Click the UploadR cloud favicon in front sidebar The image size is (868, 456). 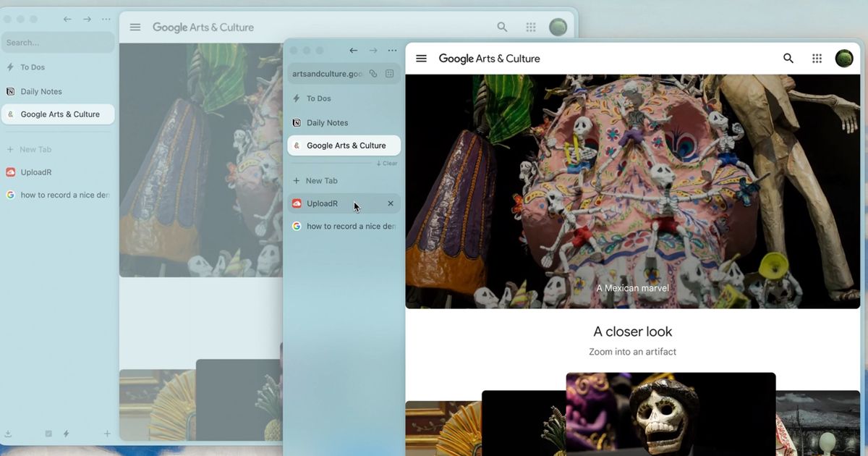pyautogui.click(x=297, y=203)
